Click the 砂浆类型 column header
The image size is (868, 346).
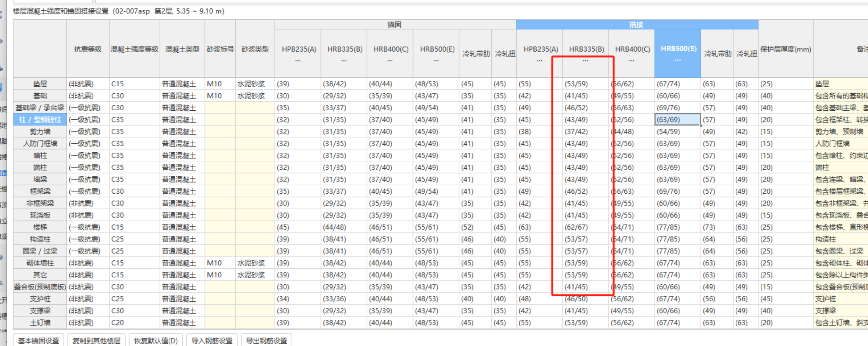coord(255,49)
